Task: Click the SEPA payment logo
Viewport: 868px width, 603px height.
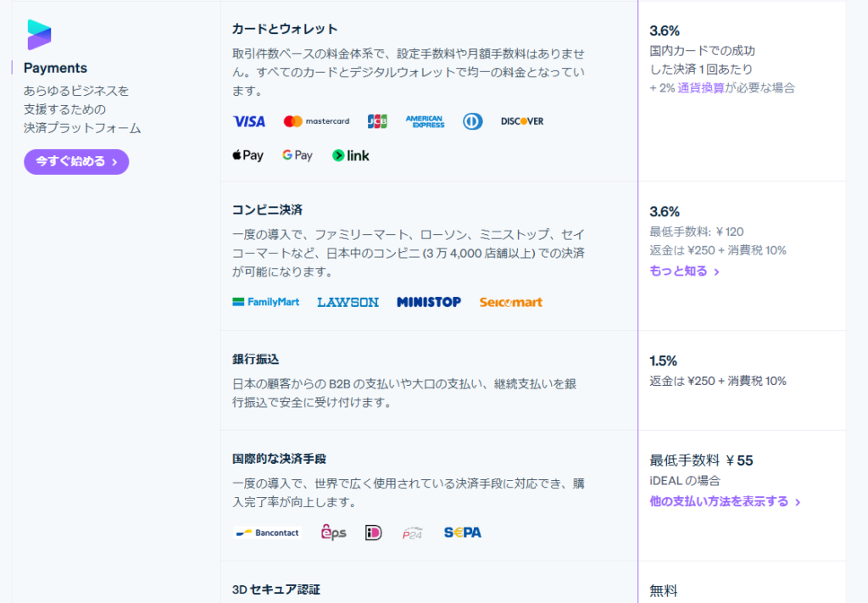Action: (463, 533)
